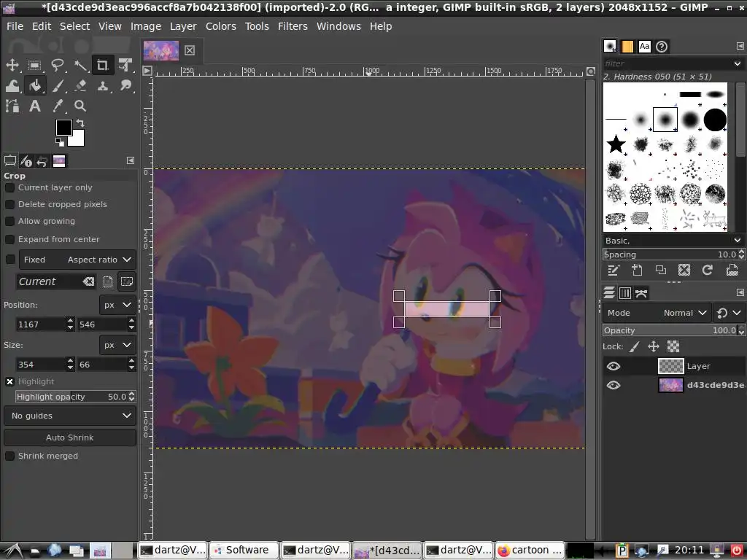
Task: Select the black star brush
Action: coord(616,144)
